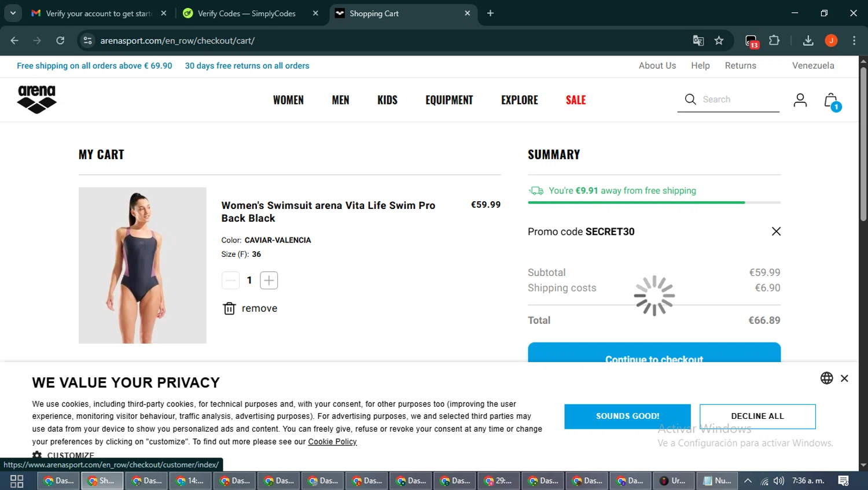
Task: Click DECLINE ALL cookies button
Action: (x=757, y=417)
